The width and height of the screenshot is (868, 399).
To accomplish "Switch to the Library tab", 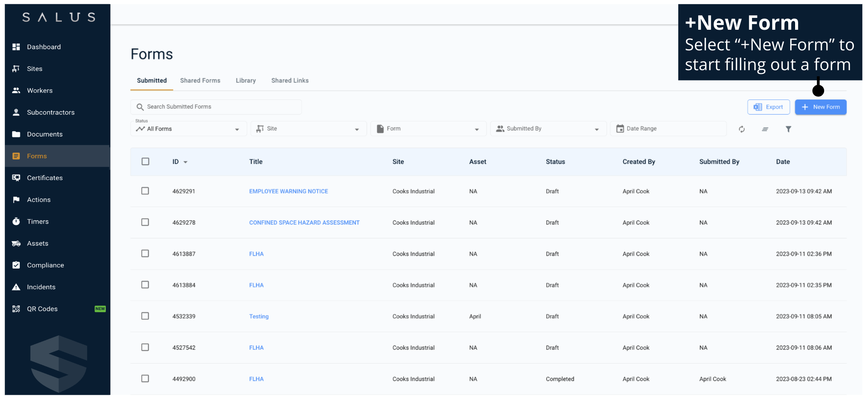I will tap(245, 80).
